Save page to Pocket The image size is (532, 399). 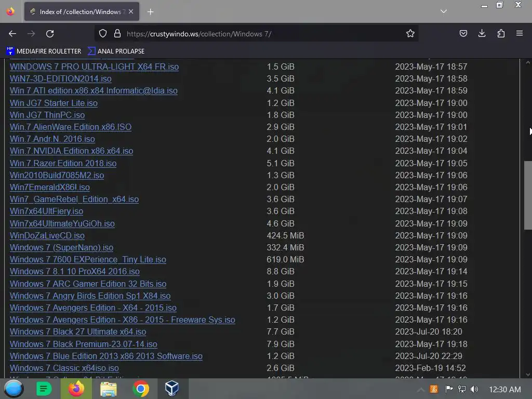463,33
